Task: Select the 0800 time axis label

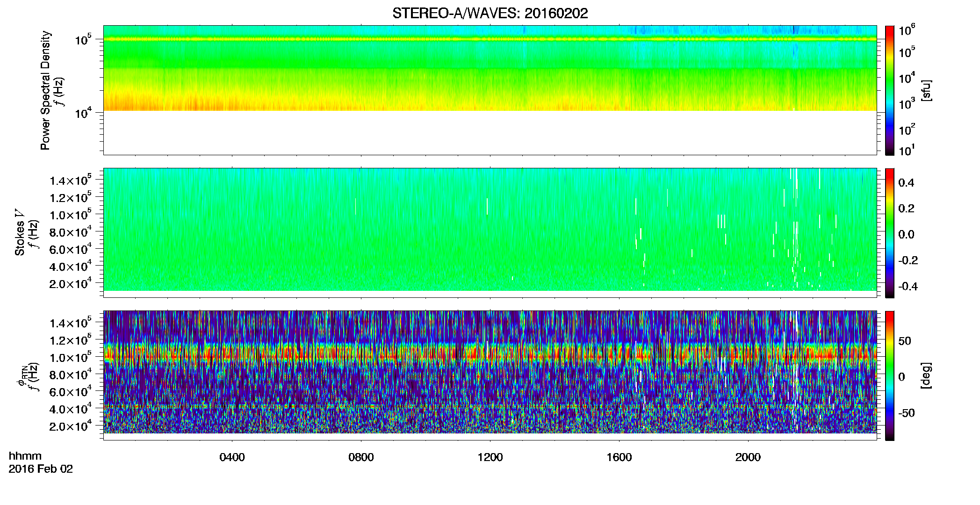Action: [361, 457]
